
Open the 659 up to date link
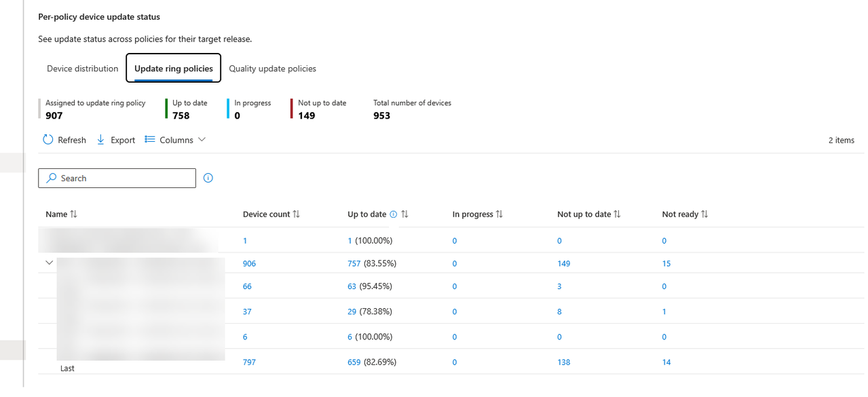[x=354, y=362]
